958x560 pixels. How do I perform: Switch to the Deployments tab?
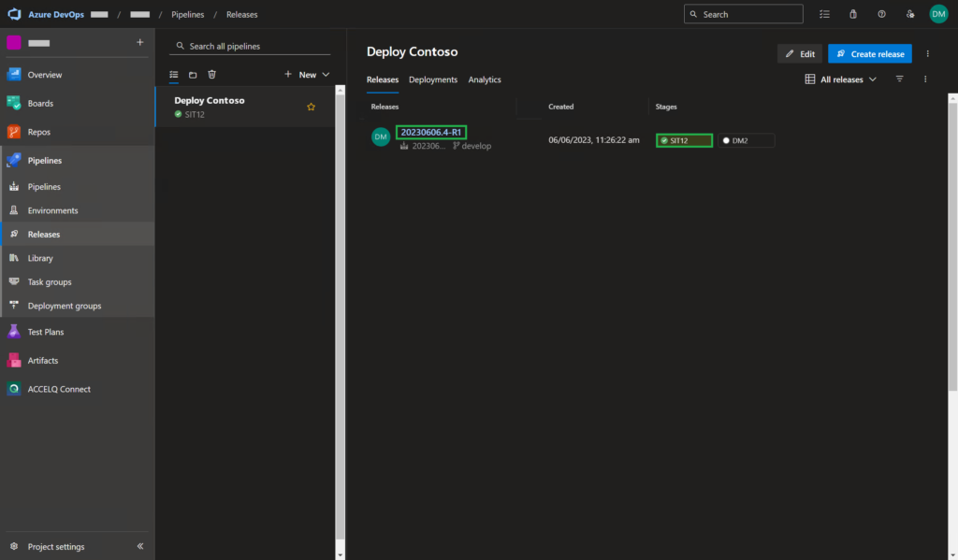pos(432,79)
